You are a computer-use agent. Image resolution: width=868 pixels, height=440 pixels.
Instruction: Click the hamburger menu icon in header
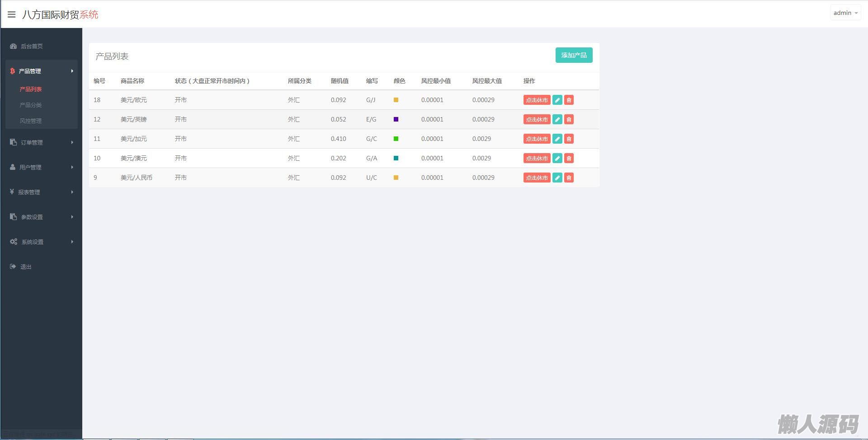click(12, 14)
